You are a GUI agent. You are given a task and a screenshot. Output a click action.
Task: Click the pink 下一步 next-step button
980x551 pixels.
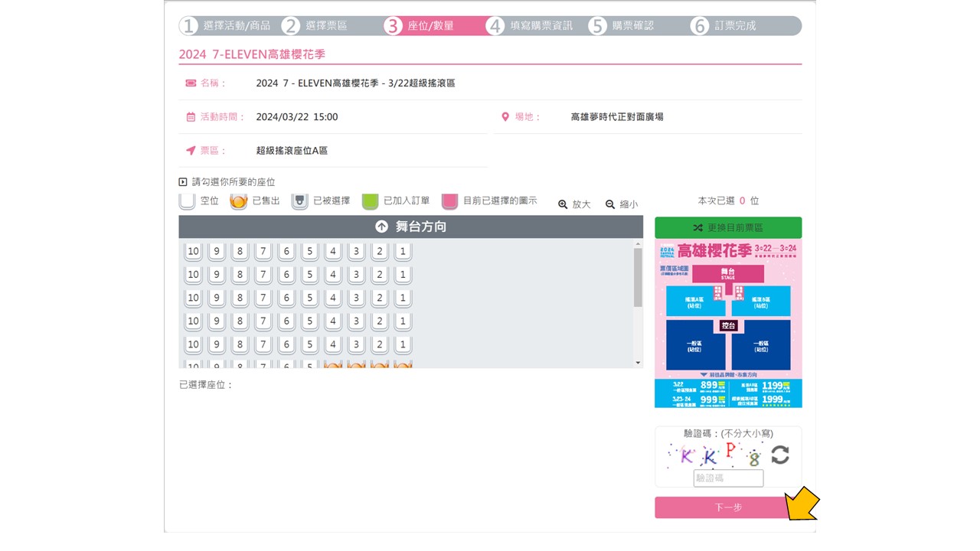728,507
